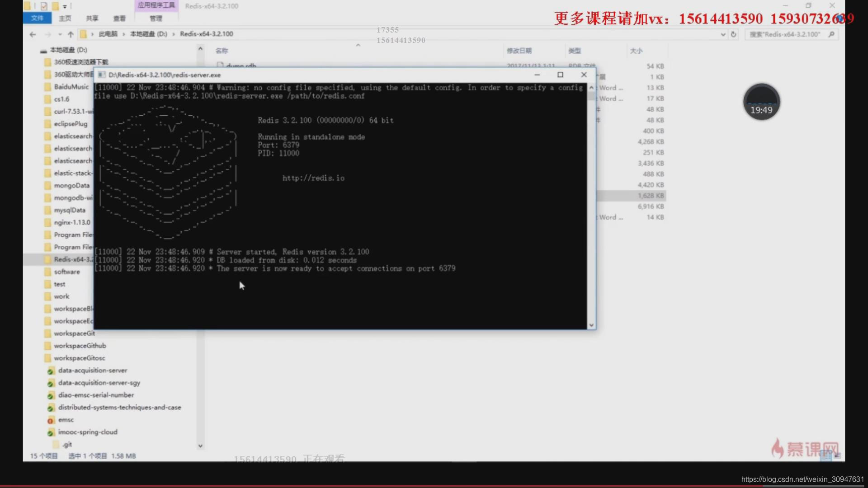Go up one folder level

click(x=71, y=34)
